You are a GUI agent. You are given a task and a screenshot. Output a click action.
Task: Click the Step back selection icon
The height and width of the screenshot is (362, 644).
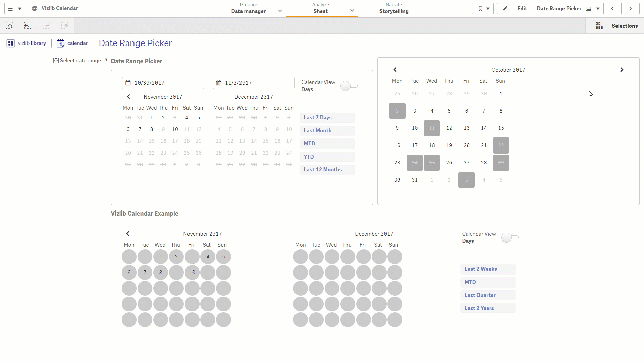(x=28, y=26)
